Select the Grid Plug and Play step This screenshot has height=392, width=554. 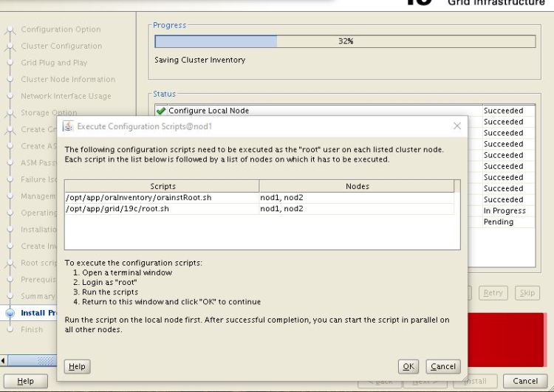tap(54, 63)
